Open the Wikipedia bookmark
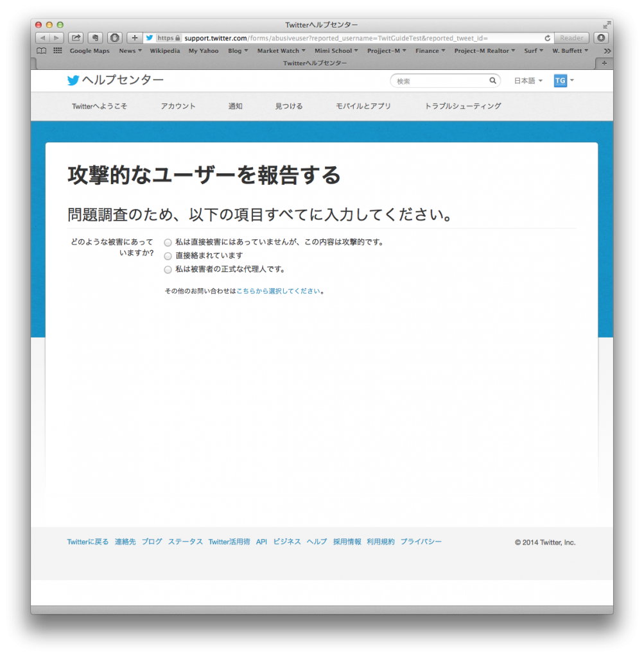 [165, 51]
